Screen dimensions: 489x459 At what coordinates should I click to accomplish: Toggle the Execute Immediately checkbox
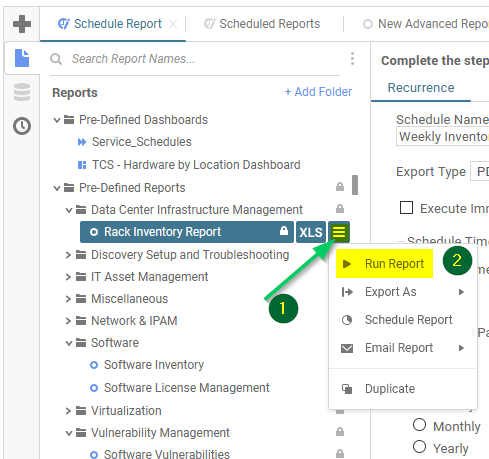click(406, 207)
